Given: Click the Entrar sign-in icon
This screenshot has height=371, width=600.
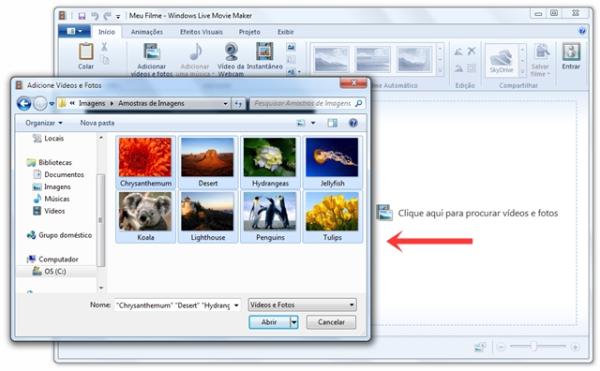Looking at the screenshot, I should [x=571, y=52].
